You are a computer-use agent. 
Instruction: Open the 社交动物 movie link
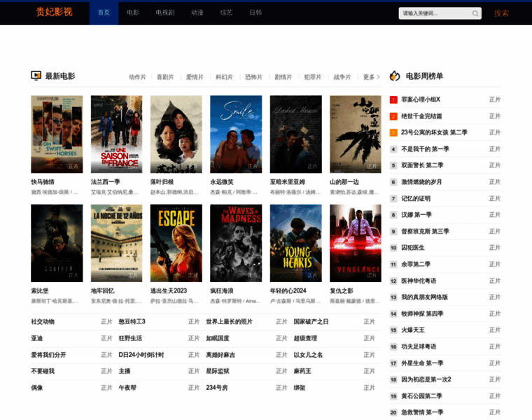[x=43, y=321]
